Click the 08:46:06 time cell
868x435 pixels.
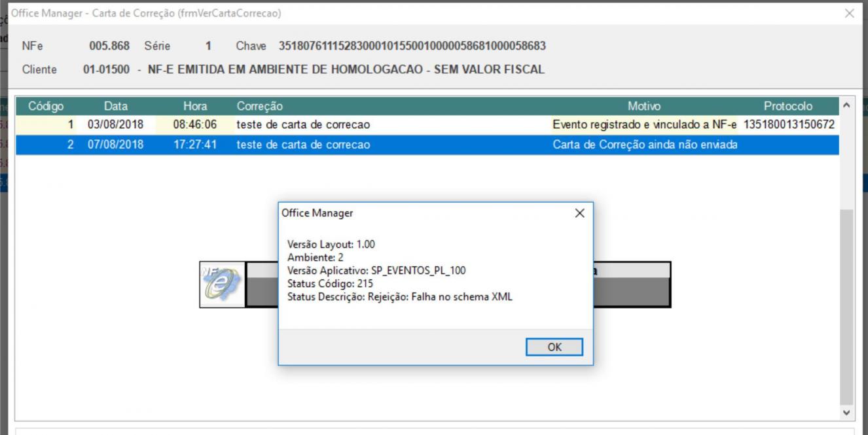coord(195,124)
